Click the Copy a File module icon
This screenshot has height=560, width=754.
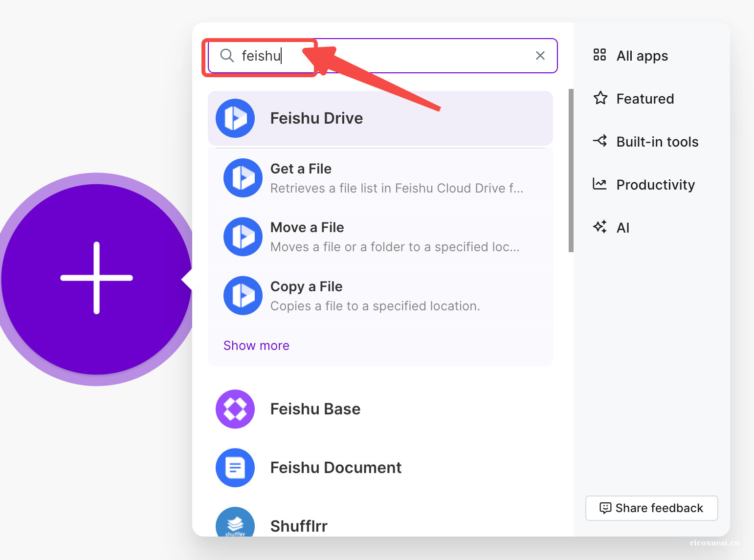(x=243, y=296)
